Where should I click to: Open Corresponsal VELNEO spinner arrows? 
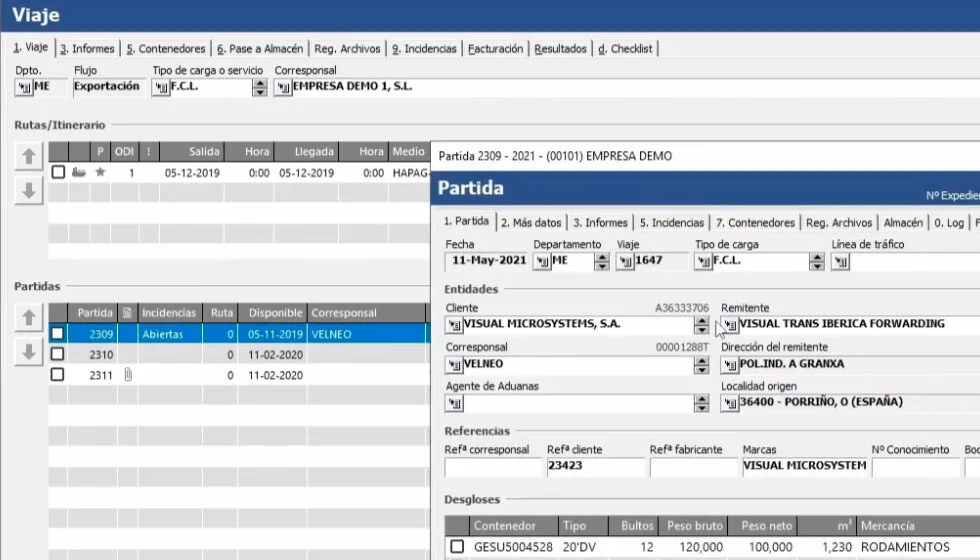pos(701,364)
